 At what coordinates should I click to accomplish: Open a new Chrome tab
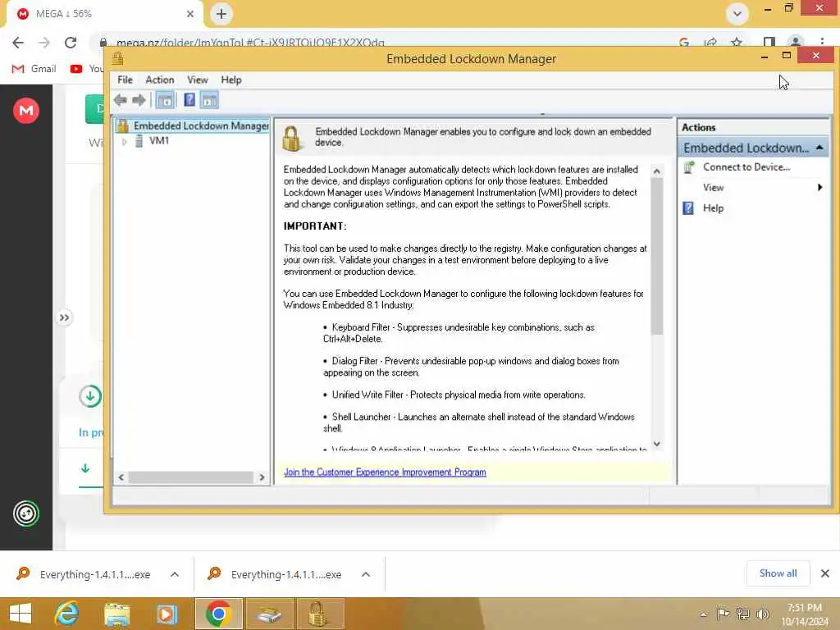point(221,14)
